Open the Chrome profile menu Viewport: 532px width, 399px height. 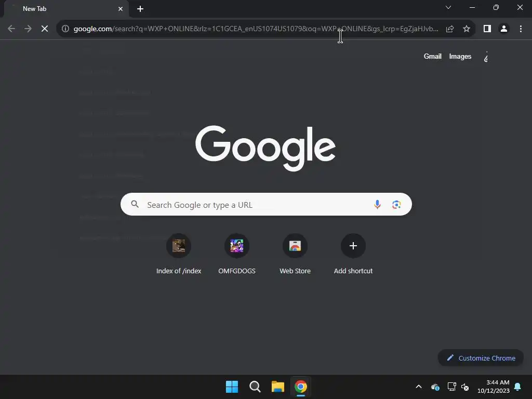coord(504,29)
